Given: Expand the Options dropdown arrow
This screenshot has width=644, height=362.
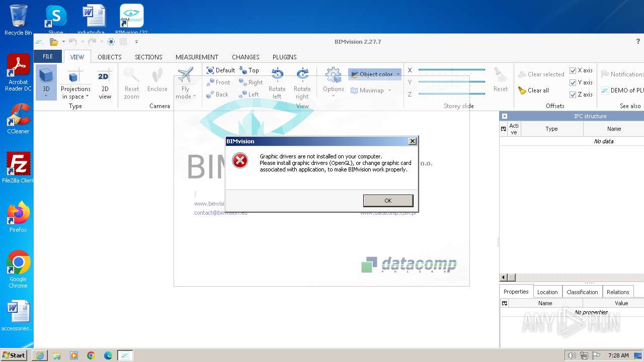Looking at the screenshot, I should 333,97.
